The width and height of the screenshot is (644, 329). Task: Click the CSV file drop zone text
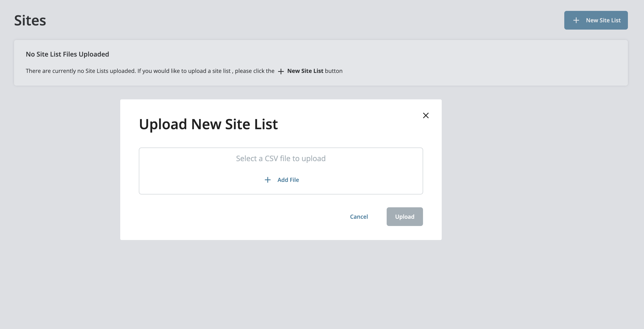pyautogui.click(x=281, y=158)
